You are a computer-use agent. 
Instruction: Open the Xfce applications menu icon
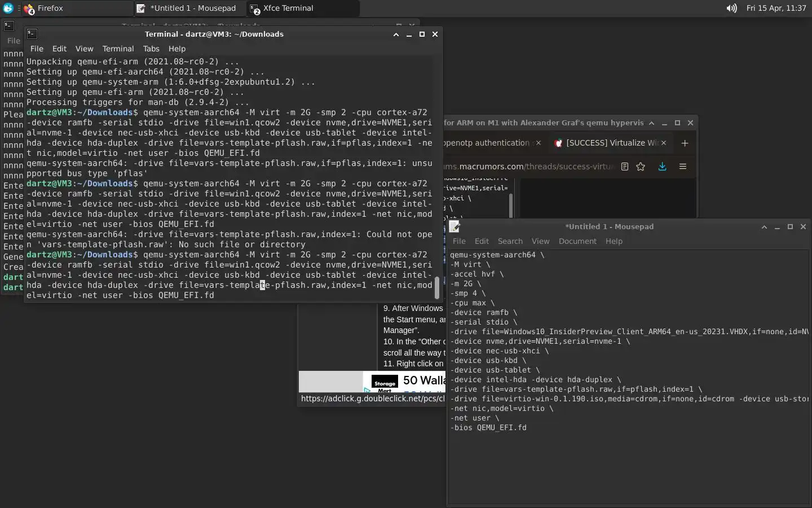tap(8, 8)
